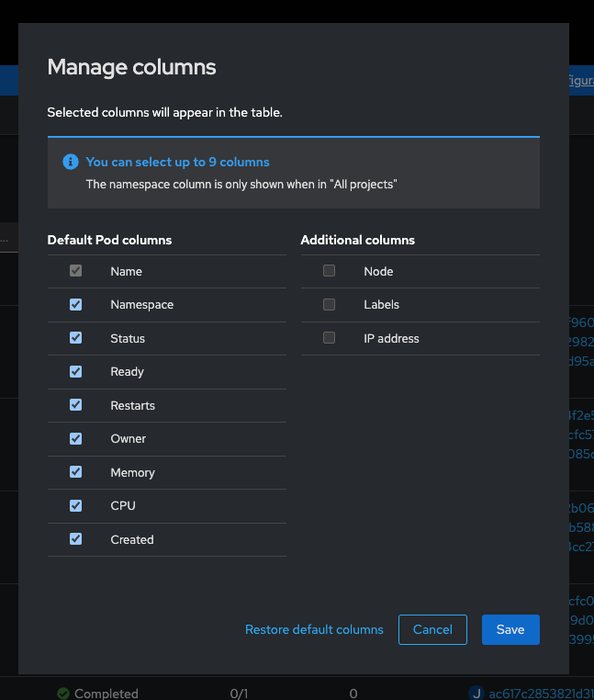Enable the Node column checkbox

pyautogui.click(x=330, y=271)
